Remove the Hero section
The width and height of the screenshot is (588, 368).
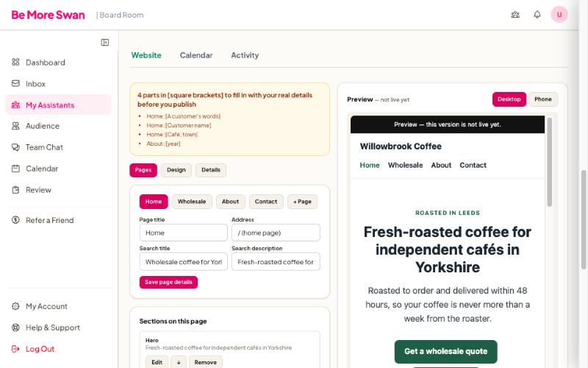[x=206, y=362]
